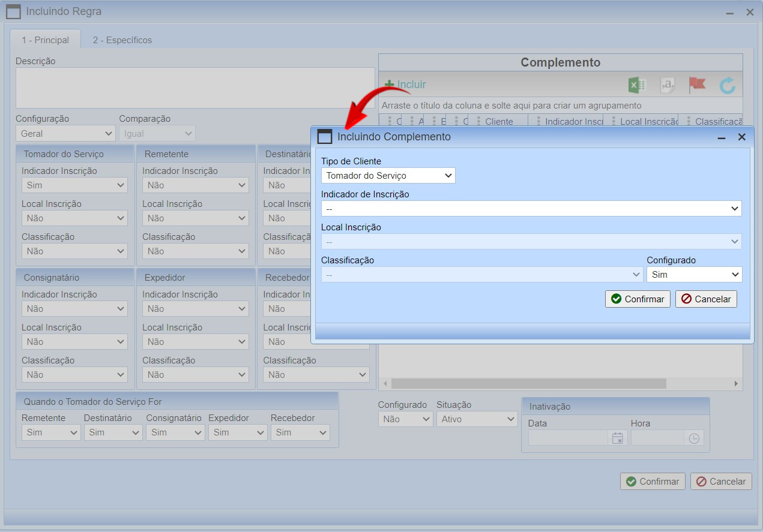Click the Complemento grid horizontal scrollbar
Screen dimensions: 763x532
(528, 383)
